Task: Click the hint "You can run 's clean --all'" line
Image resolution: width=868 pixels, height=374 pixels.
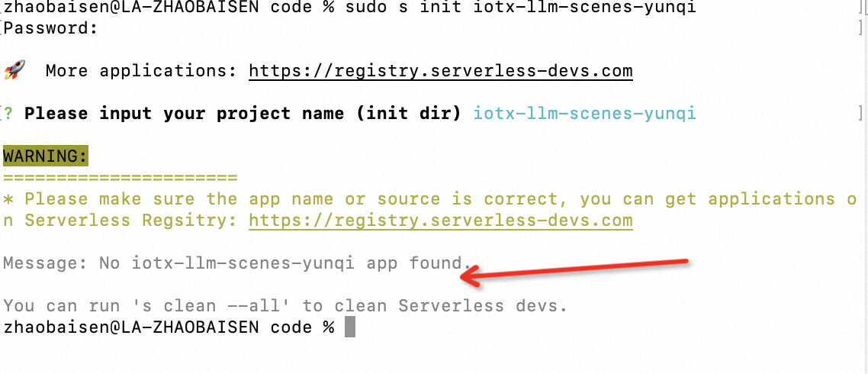Action: 285,305
